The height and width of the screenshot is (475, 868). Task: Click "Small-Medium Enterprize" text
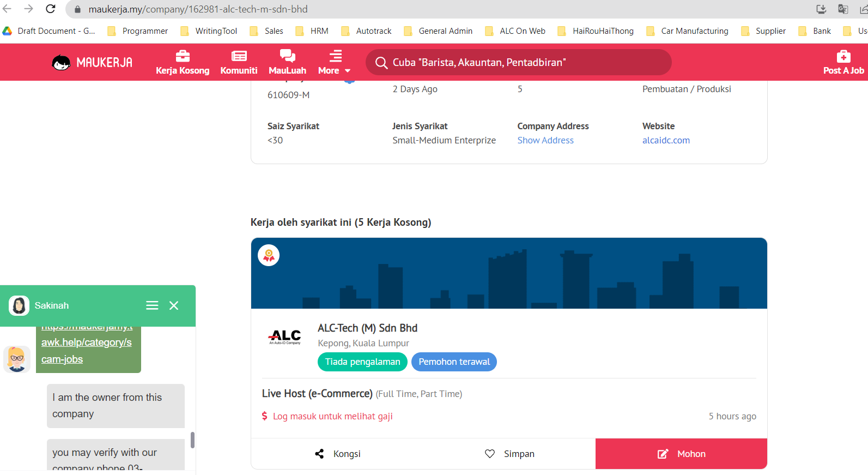(x=444, y=140)
